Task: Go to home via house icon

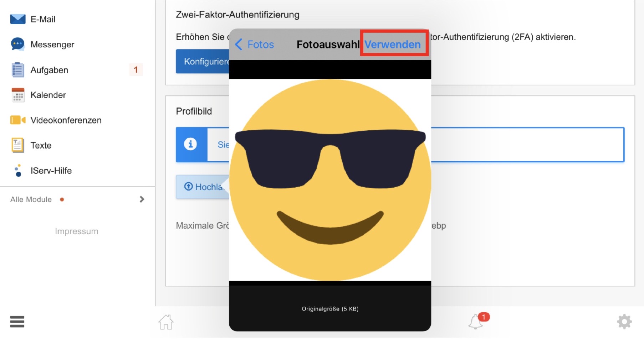Action: coord(166,322)
